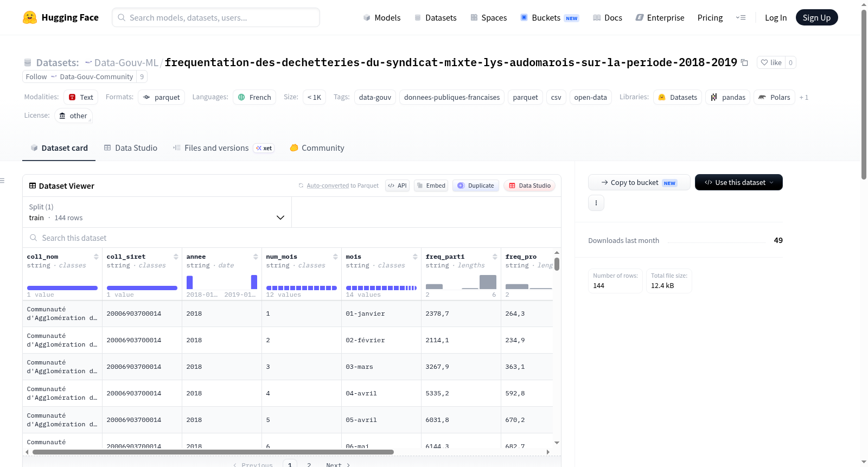Screen dimensions: 868x467
Task: Select the data-gouv tag
Action: coord(375,97)
